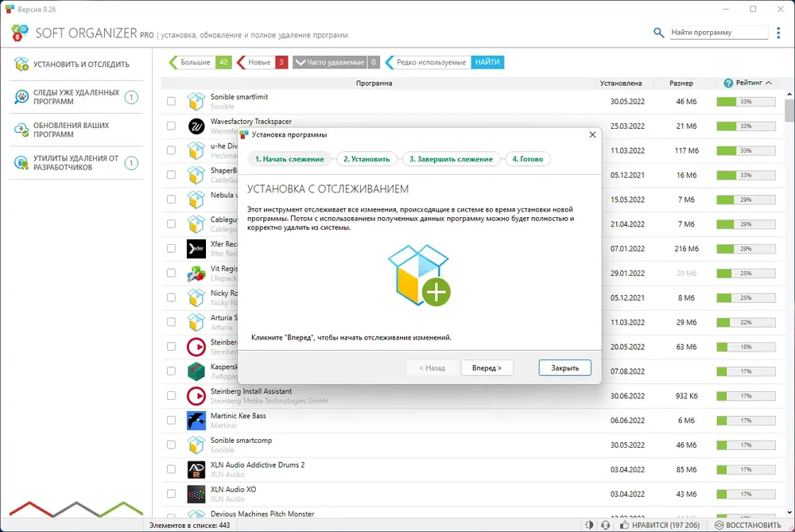This screenshot has width=795, height=532.
Task: Click the Install and trace sidebar icon
Action: click(x=21, y=64)
